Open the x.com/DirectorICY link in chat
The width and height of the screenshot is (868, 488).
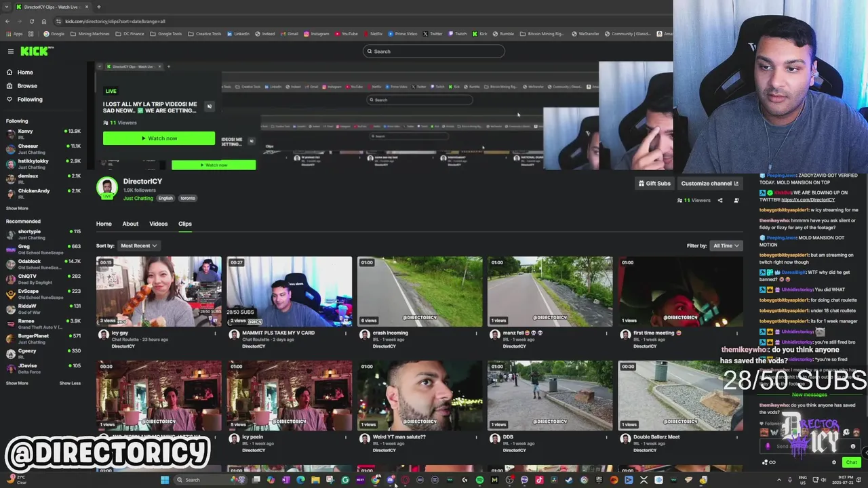808,200
